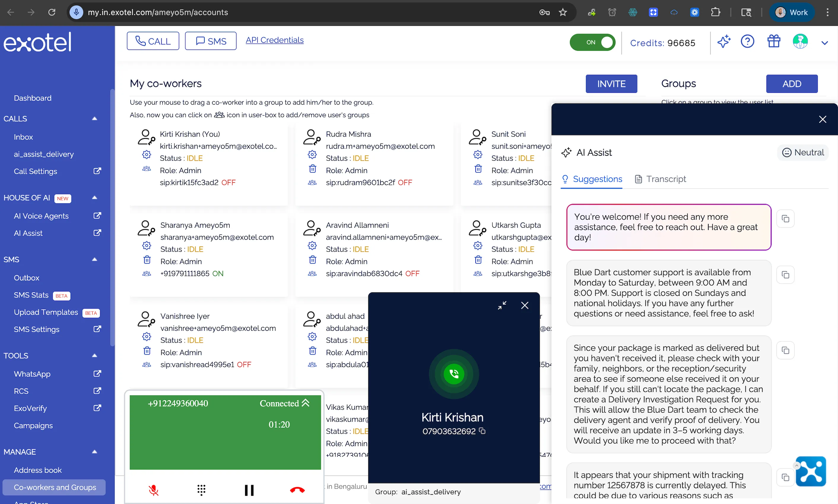
Task: Open the gift rewards icon
Action: 774,42
